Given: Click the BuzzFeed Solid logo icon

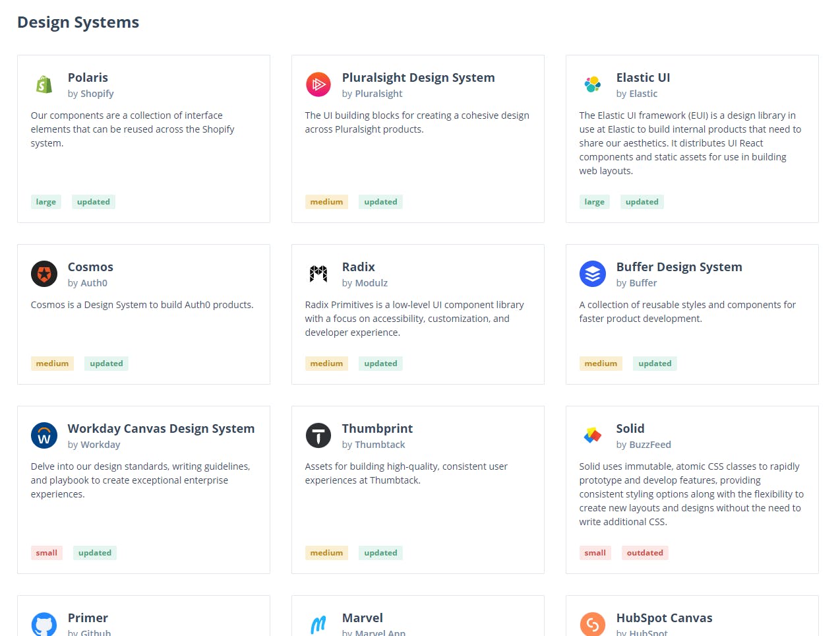Looking at the screenshot, I should pyautogui.click(x=593, y=435).
